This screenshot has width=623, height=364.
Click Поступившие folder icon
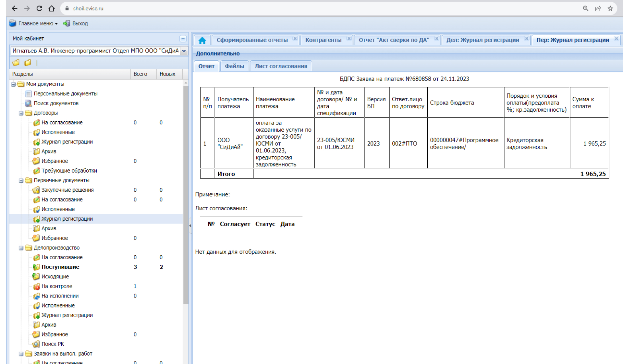(x=36, y=267)
